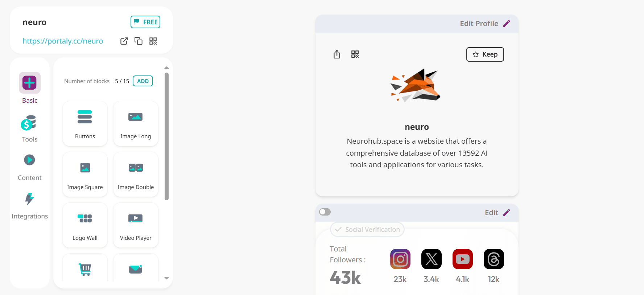Image resolution: width=644 pixels, height=295 pixels.
Task: Add a Video Player block
Action: point(136,225)
